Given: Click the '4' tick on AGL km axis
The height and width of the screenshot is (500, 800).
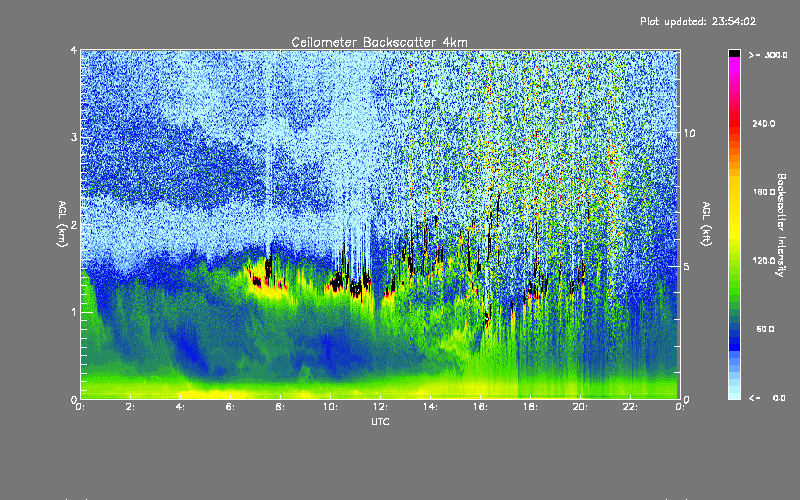Looking at the screenshot, I should tap(74, 50).
